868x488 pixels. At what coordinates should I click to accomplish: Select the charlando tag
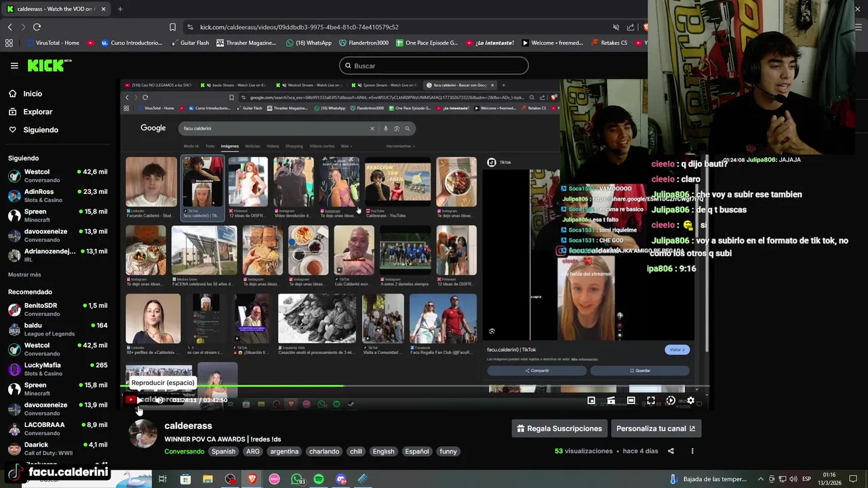(324, 451)
